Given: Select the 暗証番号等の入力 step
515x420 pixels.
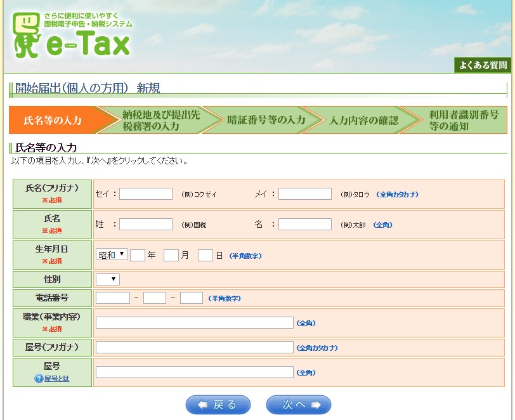Looking at the screenshot, I should click(265, 120).
